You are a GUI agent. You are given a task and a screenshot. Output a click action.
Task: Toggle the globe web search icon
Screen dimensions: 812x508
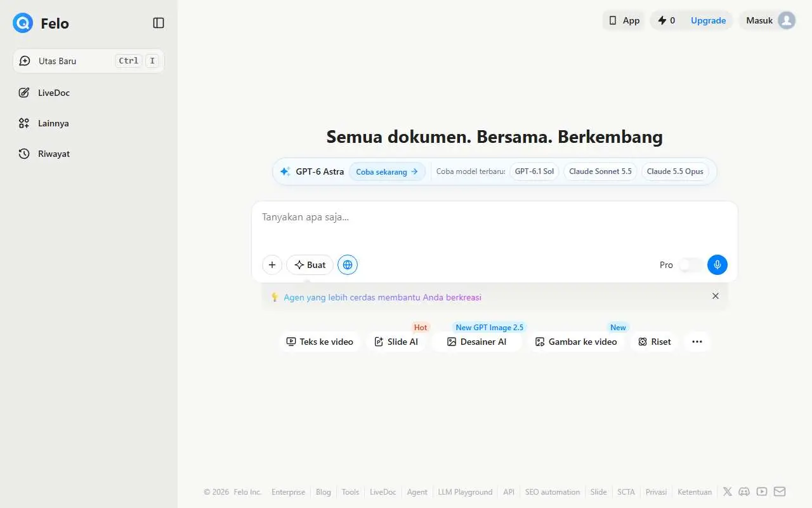348,265
